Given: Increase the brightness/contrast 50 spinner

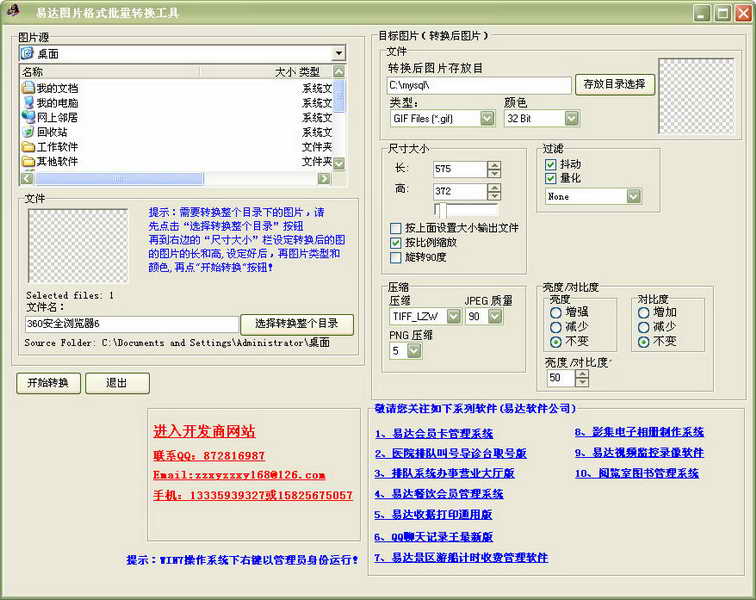Looking at the screenshot, I should pyautogui.click(x=582, y=375).
